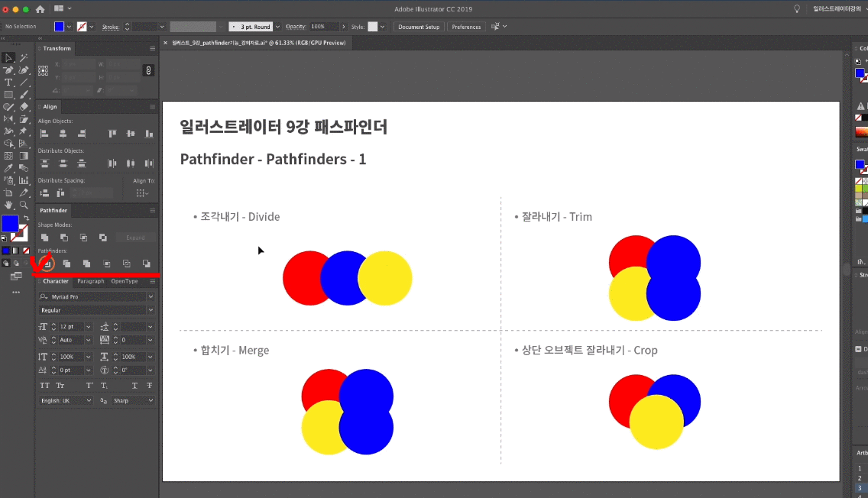Click Unite shape mode in Pathfinder
This screenshot has width=868, height=498.
click(44, 238)
